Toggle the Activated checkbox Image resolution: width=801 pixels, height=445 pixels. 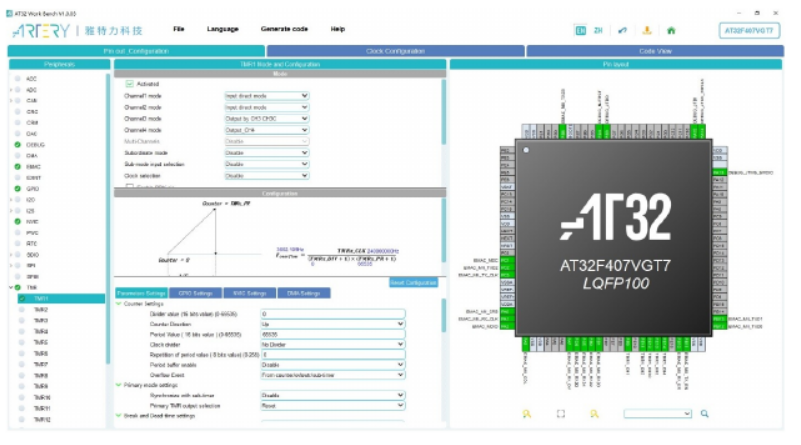click(130, 84)
